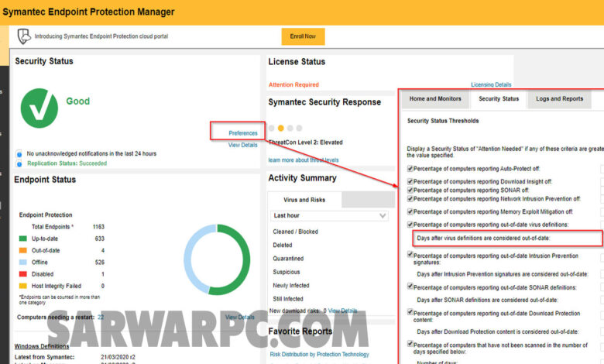The image size is (604, 364).
Task: Click the Endpoint Protection donut chart
Action: [x=217, y=259]
